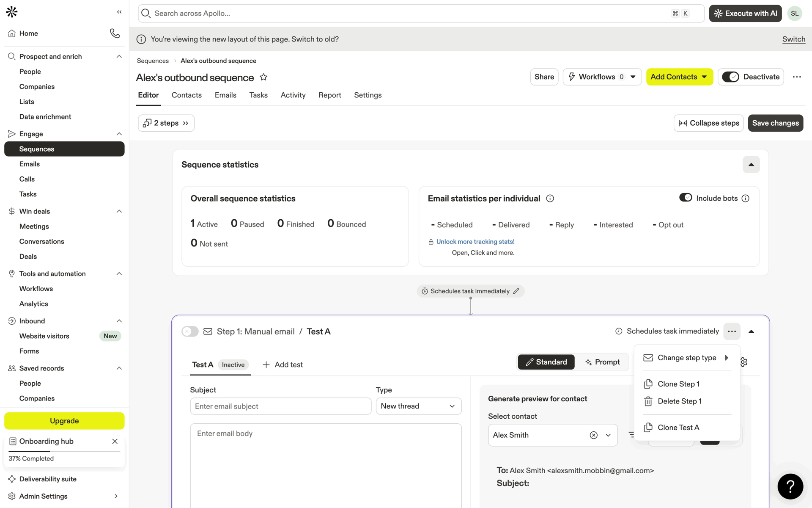The image size is (812, 508).
Task: Click the SL user avatar
Action: (795, 14)
